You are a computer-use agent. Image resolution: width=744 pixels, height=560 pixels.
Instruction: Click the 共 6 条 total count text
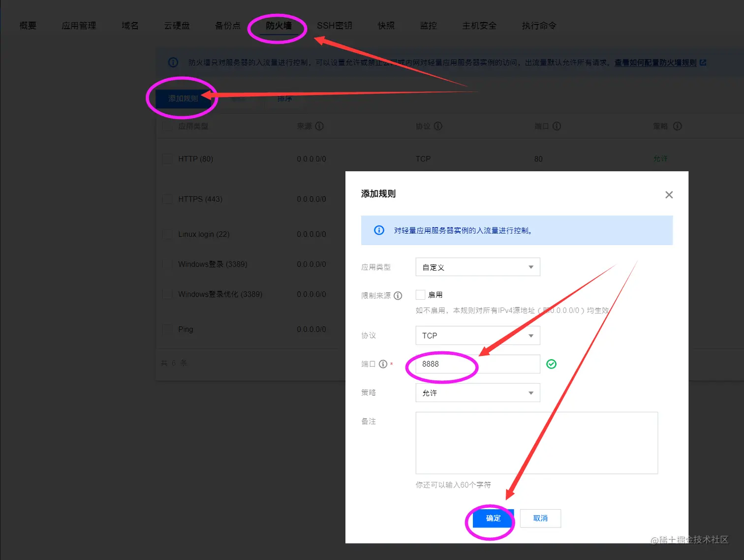tap(174, 363)
